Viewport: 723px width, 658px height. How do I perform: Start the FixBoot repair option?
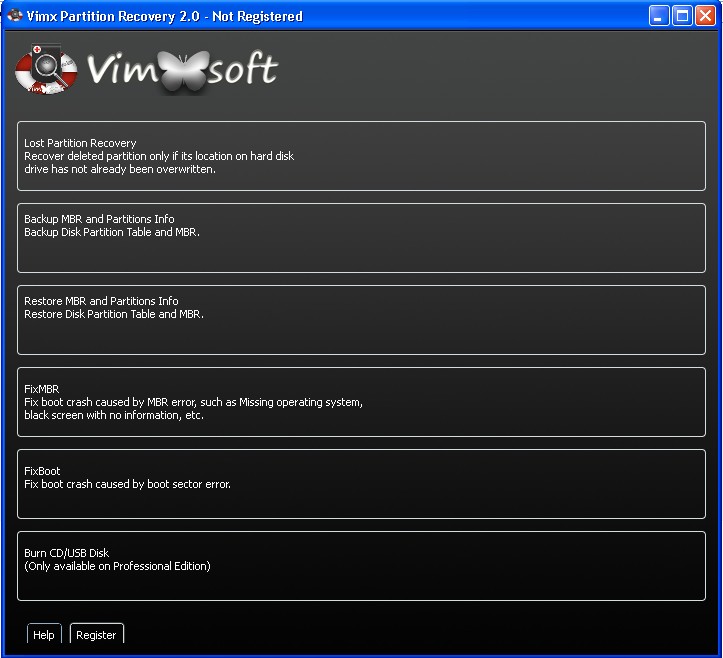click(x=361, y=484)
